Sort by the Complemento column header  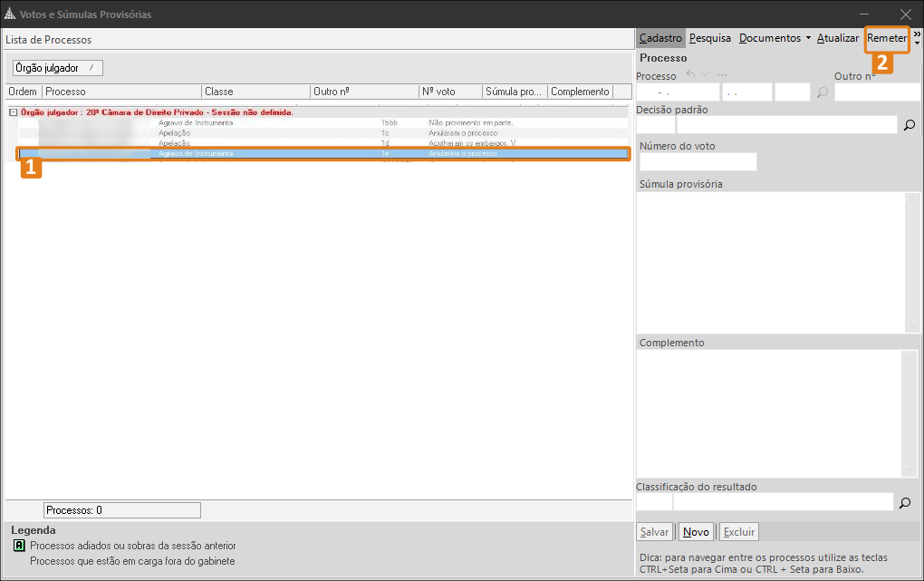pyautogui.click(x=581, y=92)
